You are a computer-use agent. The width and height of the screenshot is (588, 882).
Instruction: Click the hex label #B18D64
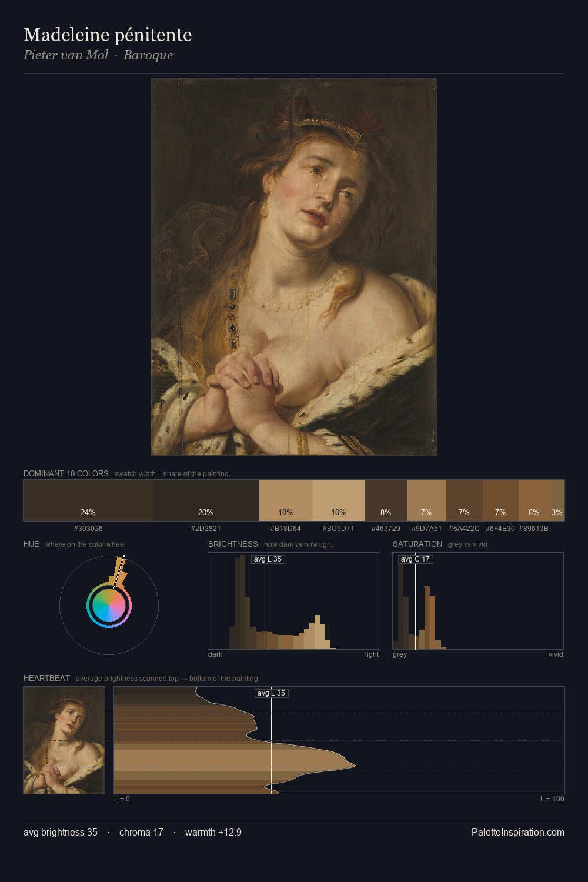(x=286, y=529)
